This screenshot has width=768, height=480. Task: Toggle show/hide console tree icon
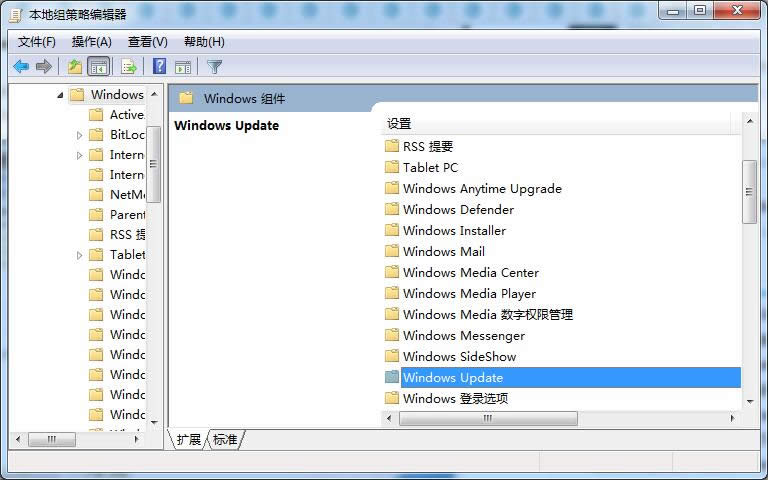(99, 67)
